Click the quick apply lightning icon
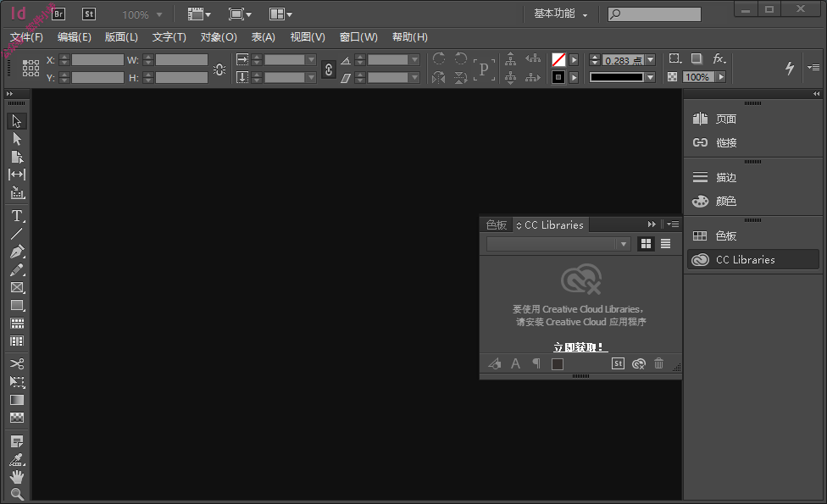Screen dimensions: 827x504 pyautogui.click(x=790, y=68)
